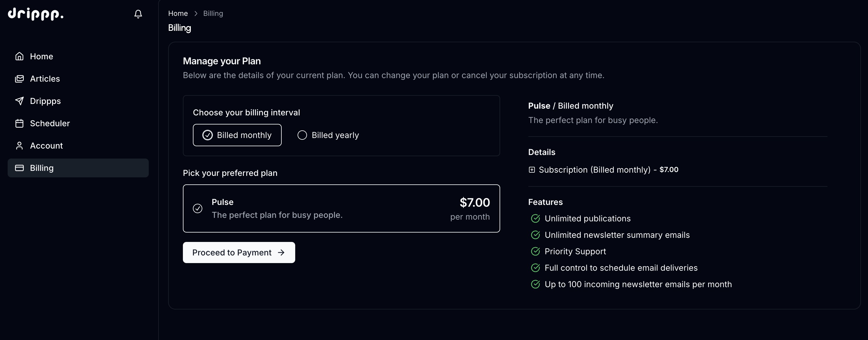The image size is (868, 340).
Task: Open Drippps page
Action: tap(78, 101)
